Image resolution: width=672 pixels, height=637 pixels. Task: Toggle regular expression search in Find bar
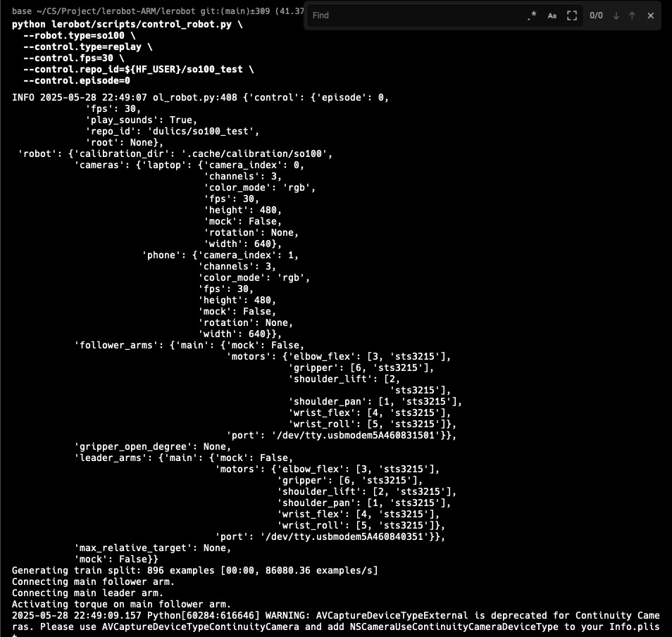click(x=532, y=15)
